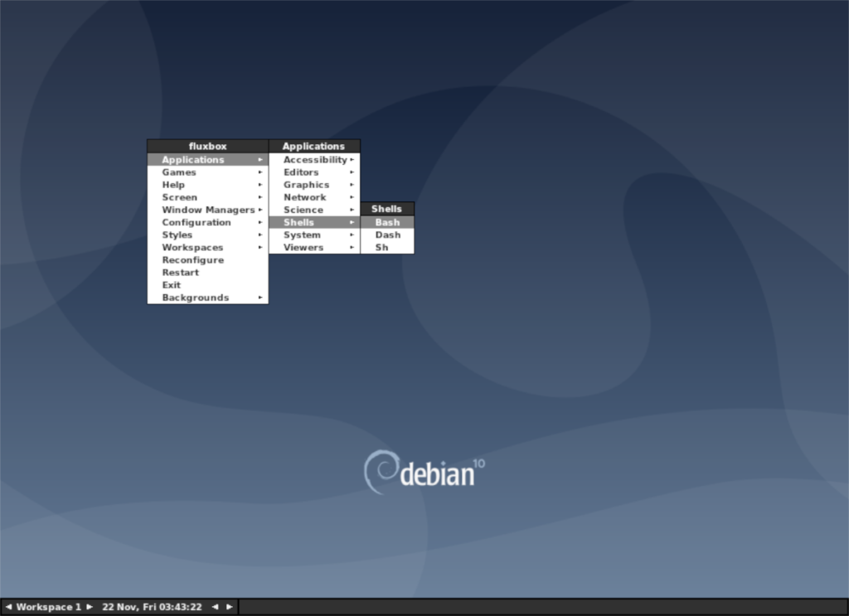Open the System submenu

pos(307,235)
